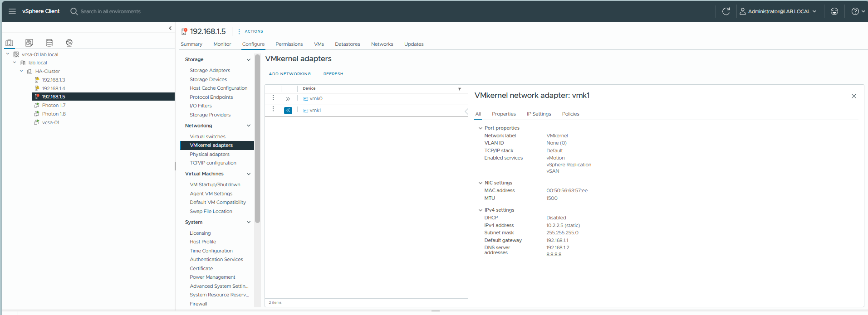The width and height of the screenshot is (868, 315).
Task: Expand vmk0 row details with double chevron
Action: (288, 99)
